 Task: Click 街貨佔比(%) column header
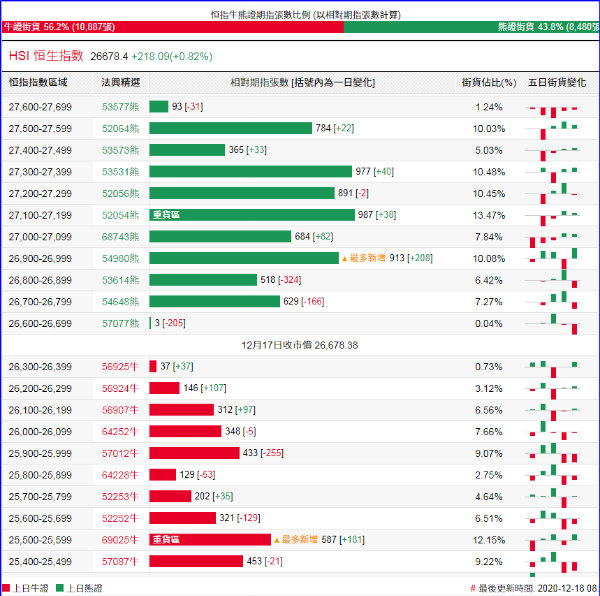489,83
